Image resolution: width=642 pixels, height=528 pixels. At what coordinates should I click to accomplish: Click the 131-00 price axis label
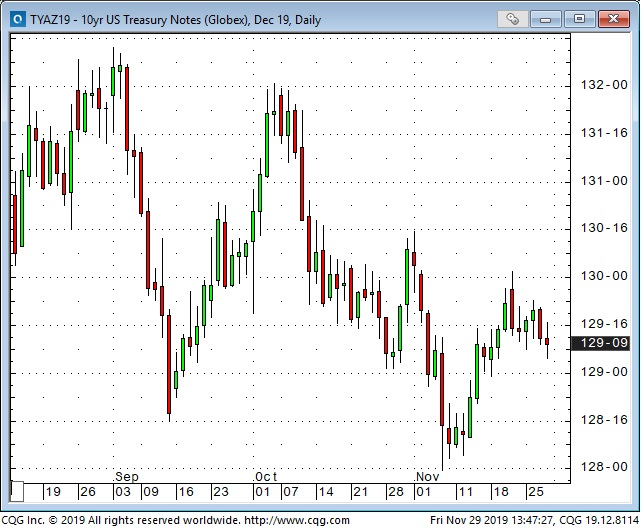[x=604, y=181]
